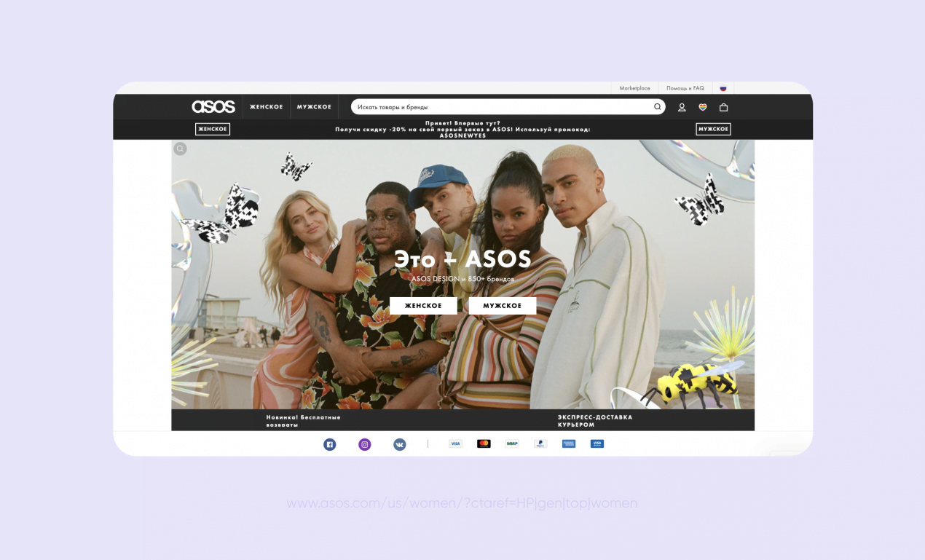Click the ASOSNEWYES promo code text
The height and width of the screenshot is (560, 925).
462,135
